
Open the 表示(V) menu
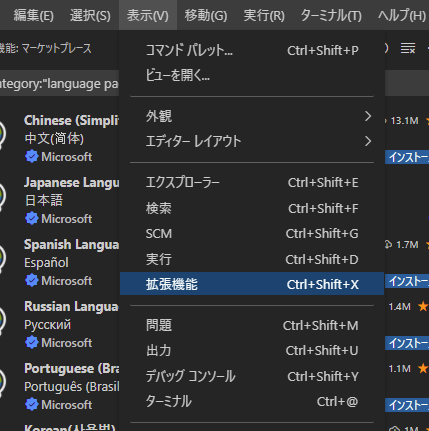coord(148,15)
